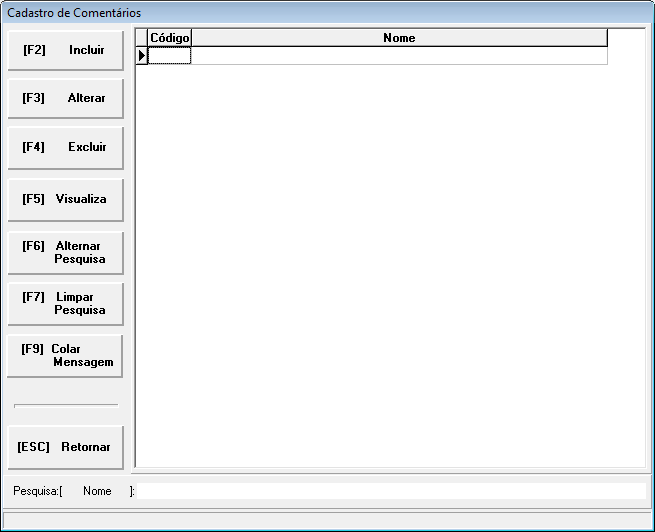Click divider between Código and Nome headers
Screen dimensions: 655x532
tap(191, 38)
